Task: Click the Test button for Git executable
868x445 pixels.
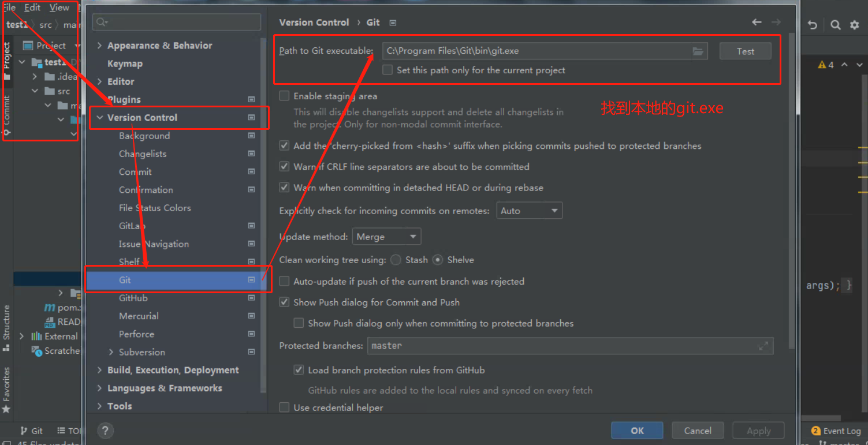Action: [x=745, y=51]
